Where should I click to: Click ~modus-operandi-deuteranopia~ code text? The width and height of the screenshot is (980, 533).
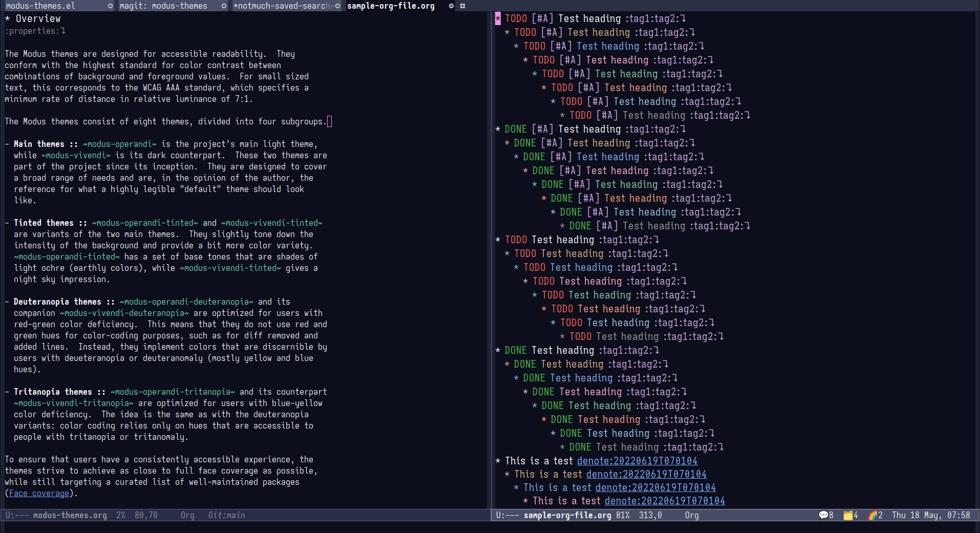tap(187, 302)
